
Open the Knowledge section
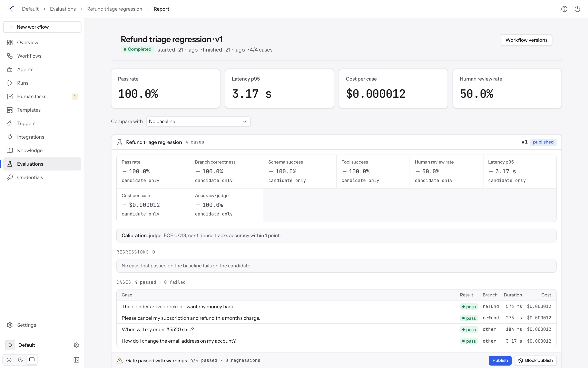(x=42, y=150)
